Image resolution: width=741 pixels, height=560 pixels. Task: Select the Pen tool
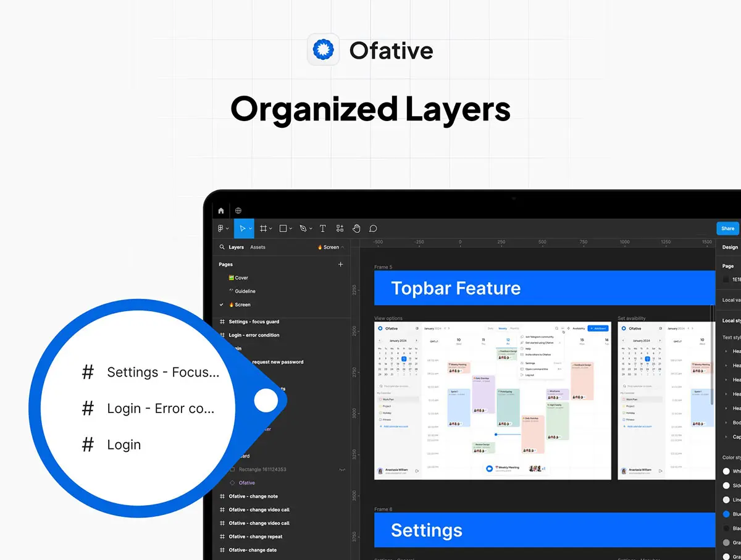(x=303, y=228)
